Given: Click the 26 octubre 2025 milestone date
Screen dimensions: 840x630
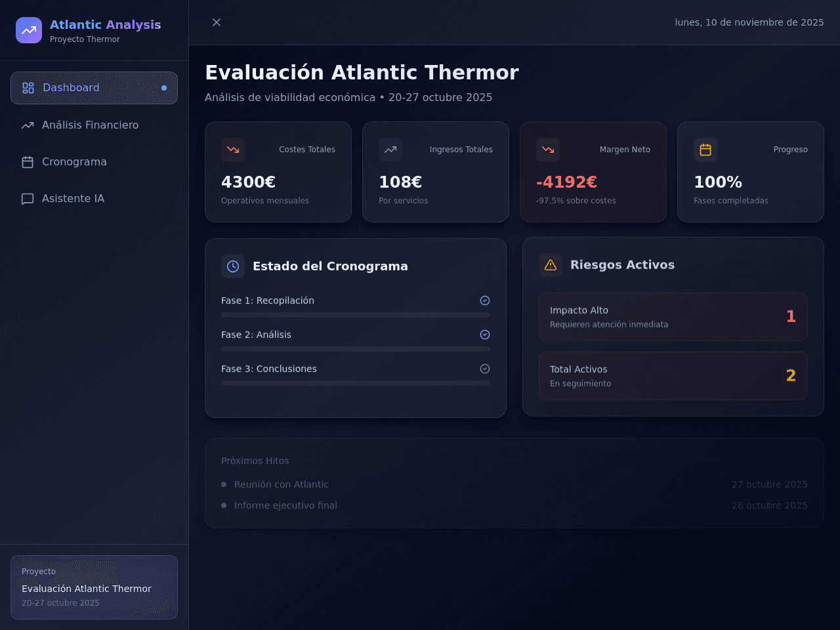Looking at the screenshot, I should [x=770, y=505].
